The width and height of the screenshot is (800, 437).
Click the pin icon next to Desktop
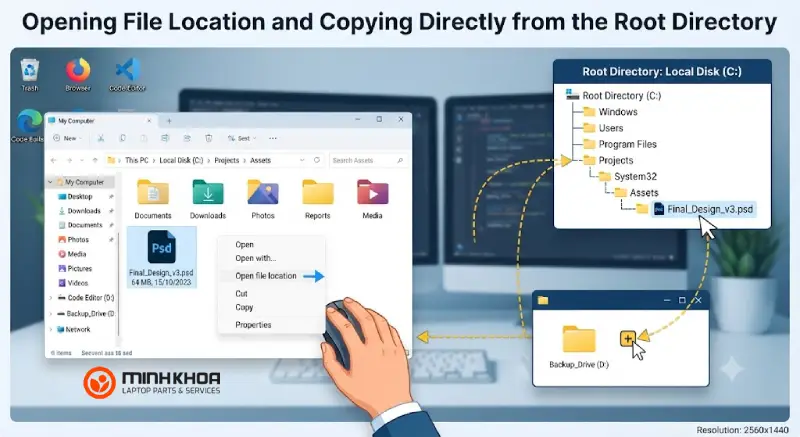coord(111,197)
